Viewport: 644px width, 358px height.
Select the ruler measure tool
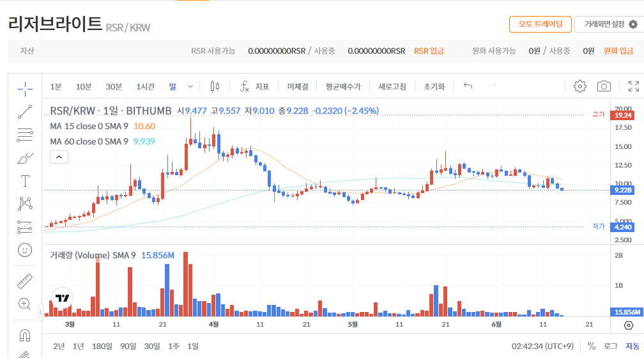coord(25,281)
